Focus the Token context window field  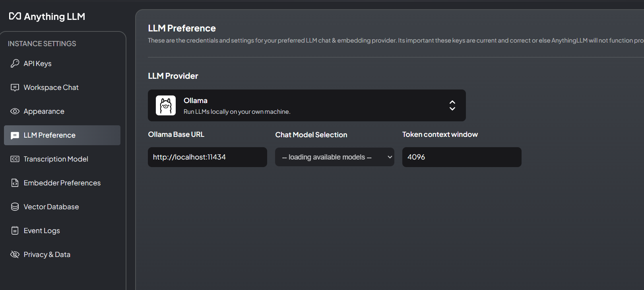click(462, 157)
